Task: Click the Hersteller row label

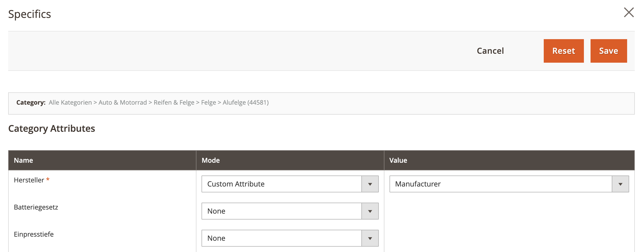Action: coord(29,179)
